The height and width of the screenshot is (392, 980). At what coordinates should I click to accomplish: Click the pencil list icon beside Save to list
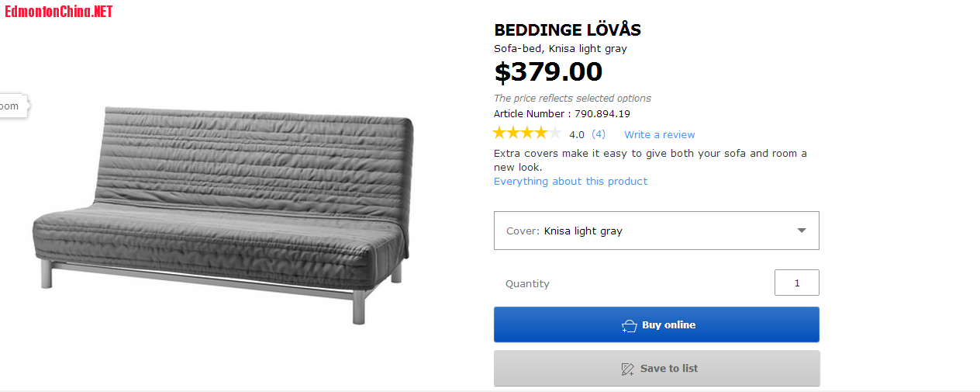(x=628, y=369)
